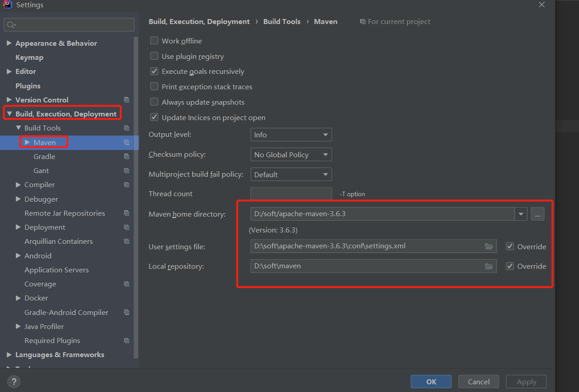Click project-level icon beside Gradle-Android Compiler

126,312
